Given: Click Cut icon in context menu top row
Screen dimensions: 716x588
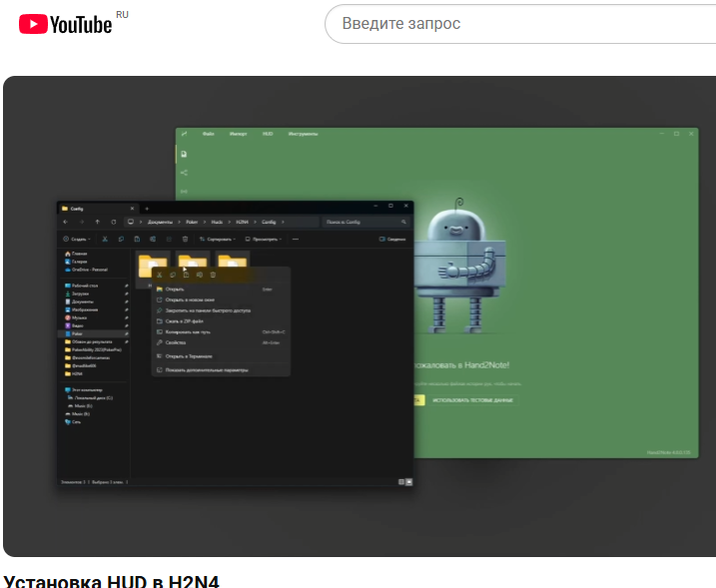Looking at the screenshot, I should point(160,275).
